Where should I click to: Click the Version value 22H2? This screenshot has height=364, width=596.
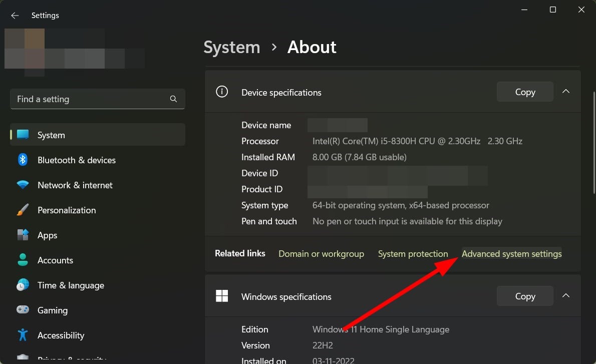(x=323, y=345)
